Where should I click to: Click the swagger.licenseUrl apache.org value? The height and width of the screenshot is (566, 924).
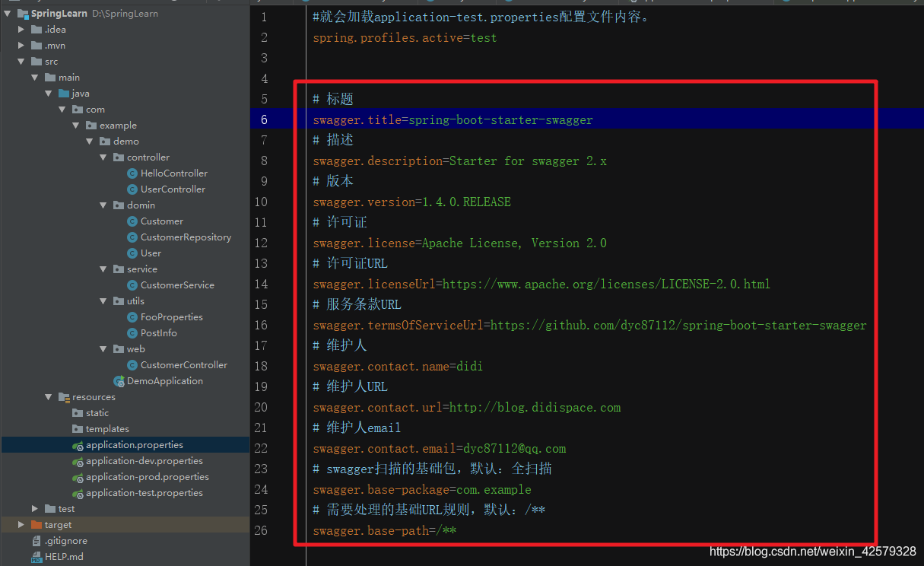pos(606,284)
